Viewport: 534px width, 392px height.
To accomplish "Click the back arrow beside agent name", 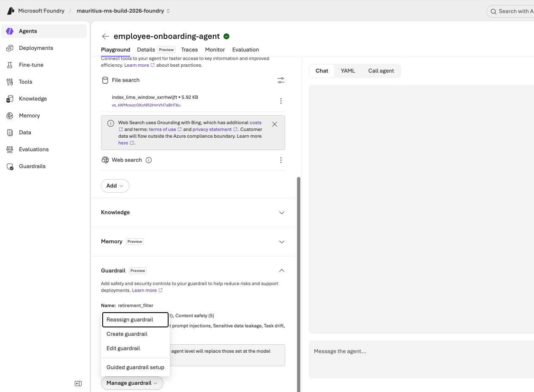I will 106,36.
